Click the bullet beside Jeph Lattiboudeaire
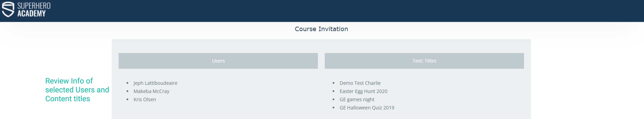 [128, 83]
